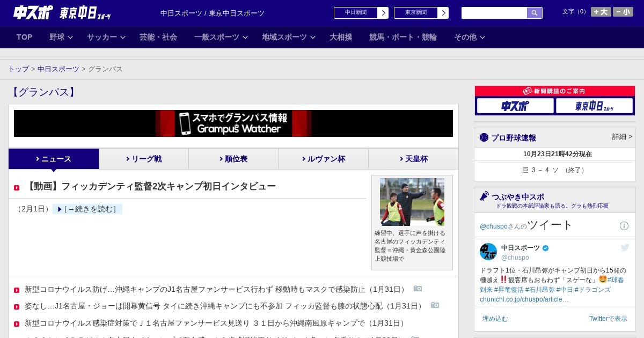Open the 中日スポーツ Twitter account name
644x338 pixels.
click(521, 248)
